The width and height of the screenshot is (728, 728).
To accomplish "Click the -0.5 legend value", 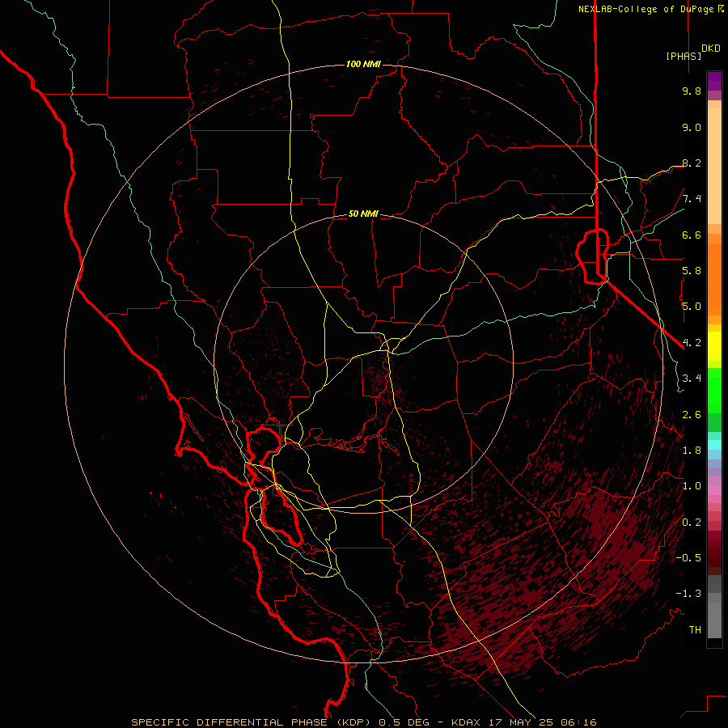I will [688, 558].
